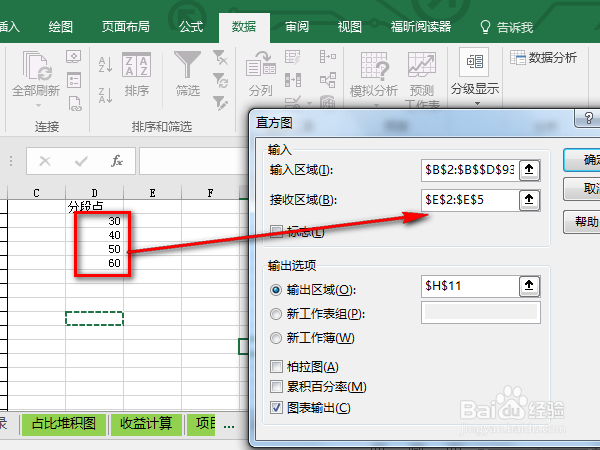Expand the Outline (分级显示) dropdown arrow

[477, 103]
